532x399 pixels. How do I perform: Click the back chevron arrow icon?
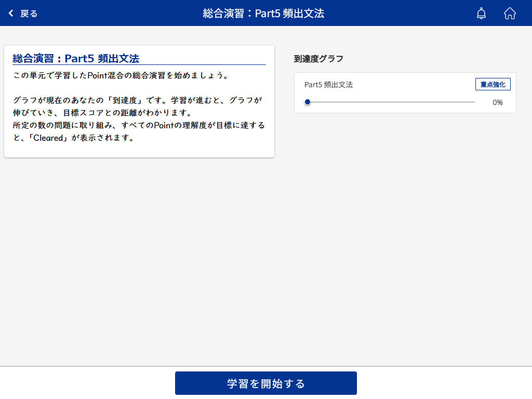[x=11, y=14]
